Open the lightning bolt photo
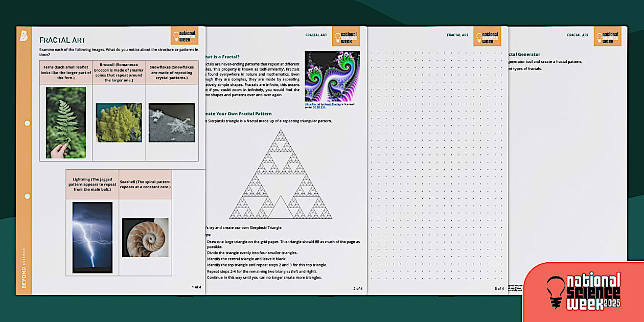Screen dimensions: 644x322 pyautogui.click(x=92, y=237)
